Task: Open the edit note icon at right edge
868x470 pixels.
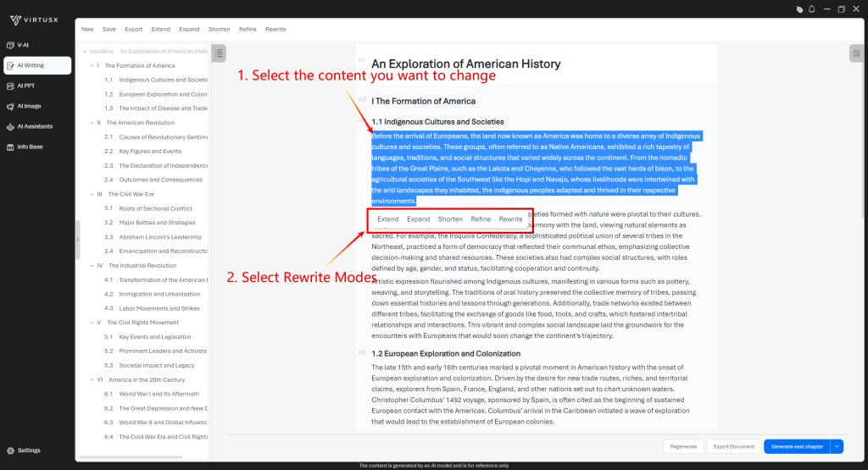Action: (856, 53)
